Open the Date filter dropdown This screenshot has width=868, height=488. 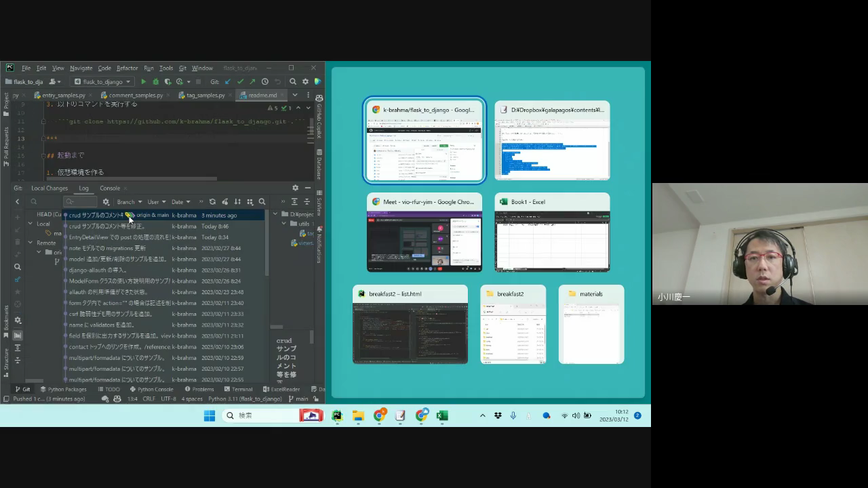[180, 202]
